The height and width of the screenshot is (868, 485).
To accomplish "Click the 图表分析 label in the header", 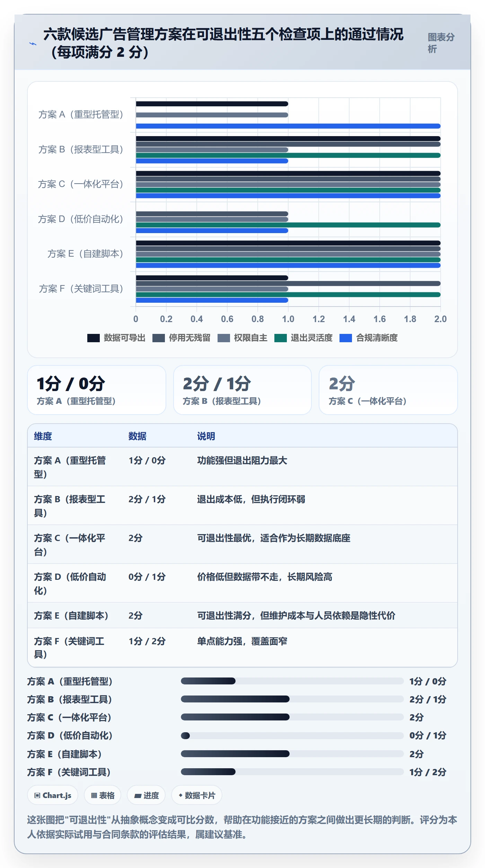I will pos(441,43).
